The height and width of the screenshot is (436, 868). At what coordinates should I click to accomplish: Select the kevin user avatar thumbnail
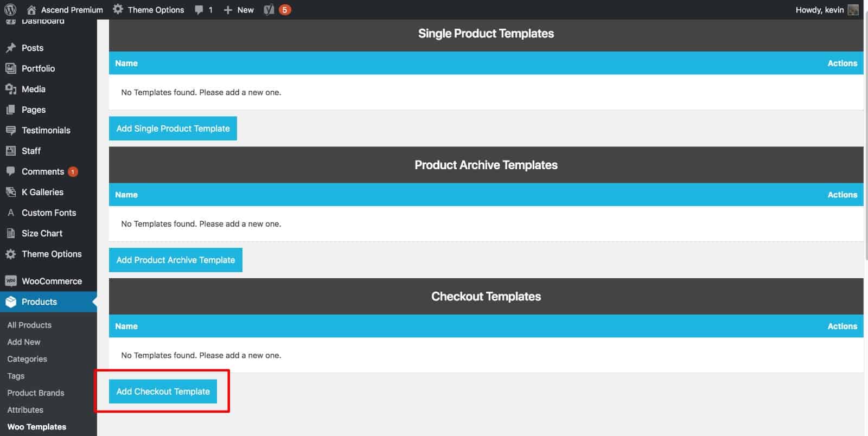click(x=853, y=10)
